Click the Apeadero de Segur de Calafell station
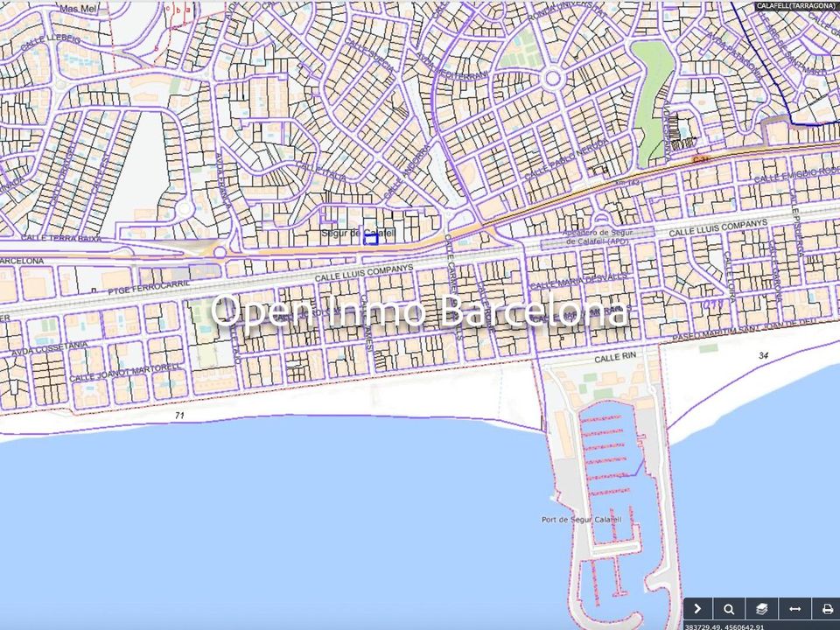 pos(598,237)
